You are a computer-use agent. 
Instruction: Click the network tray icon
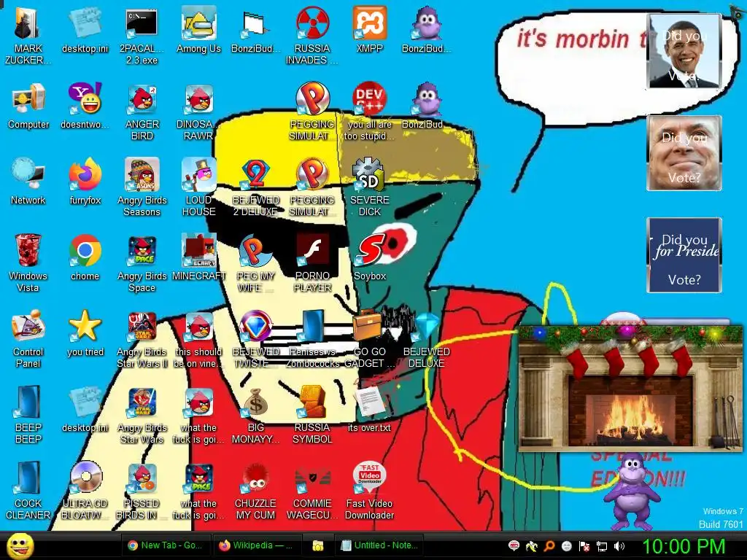(x=602, y=546)
